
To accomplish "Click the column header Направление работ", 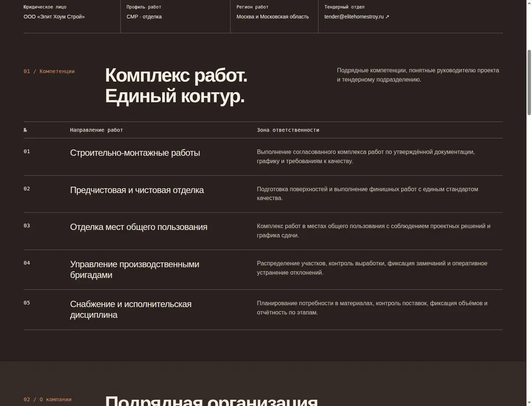I will pos(97,130).
